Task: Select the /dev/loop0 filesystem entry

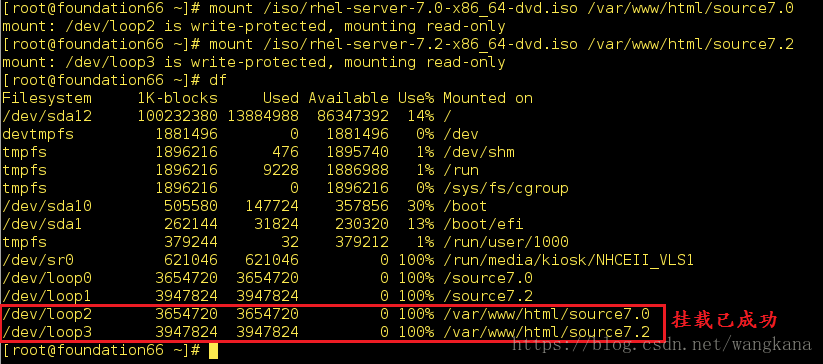Action: pyautogui.click(x=47, y=278)
